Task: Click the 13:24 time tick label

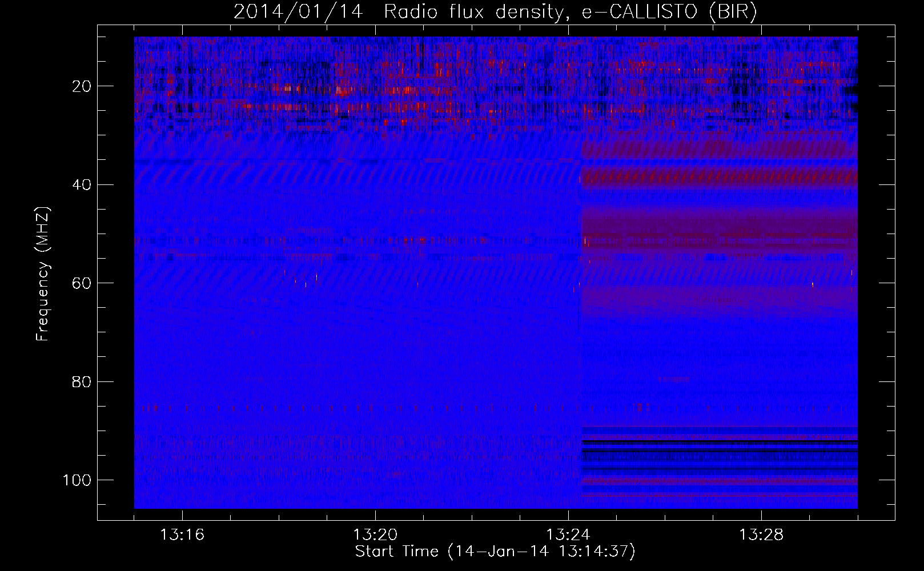Action: (568, 535)
